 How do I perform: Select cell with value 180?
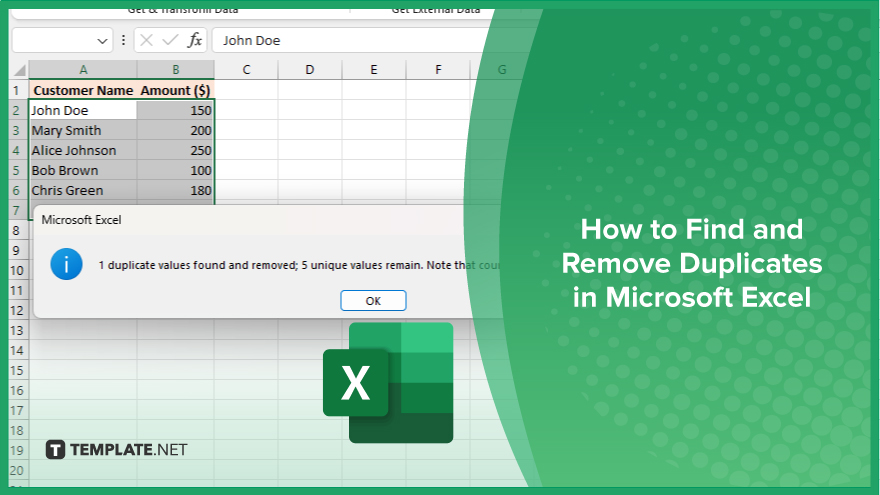click(x=176, y=191)
